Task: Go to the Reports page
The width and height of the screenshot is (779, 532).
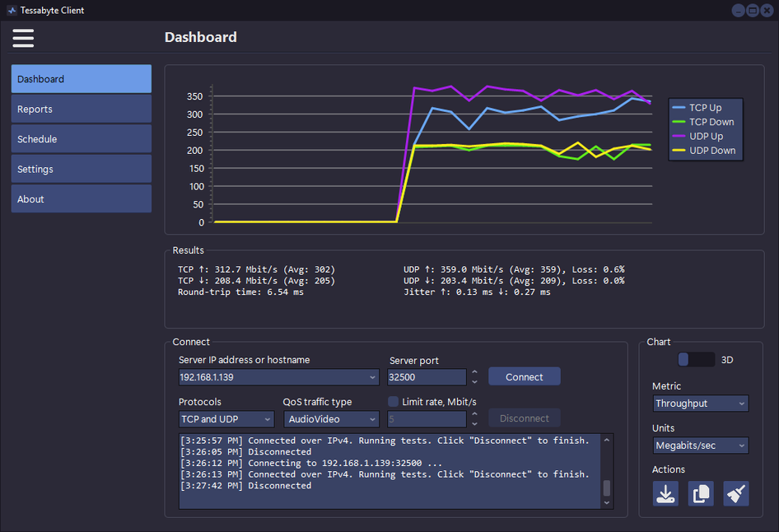Action: [81, 110]
